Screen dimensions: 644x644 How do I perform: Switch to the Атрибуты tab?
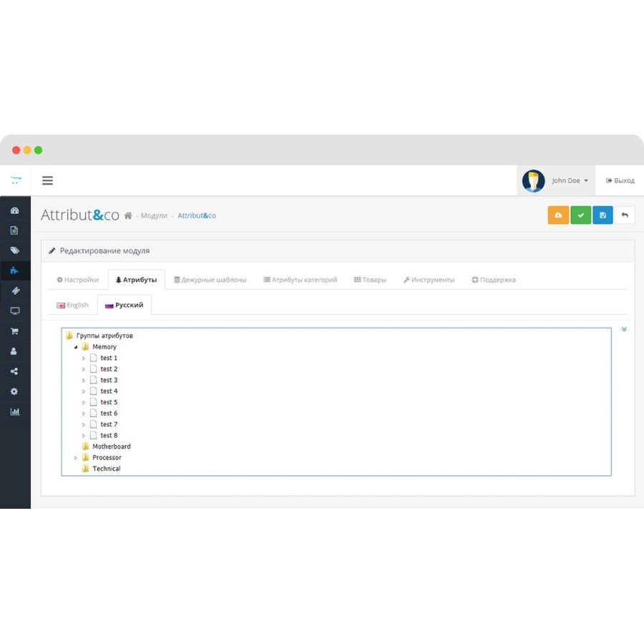click(x=137, y=280)
